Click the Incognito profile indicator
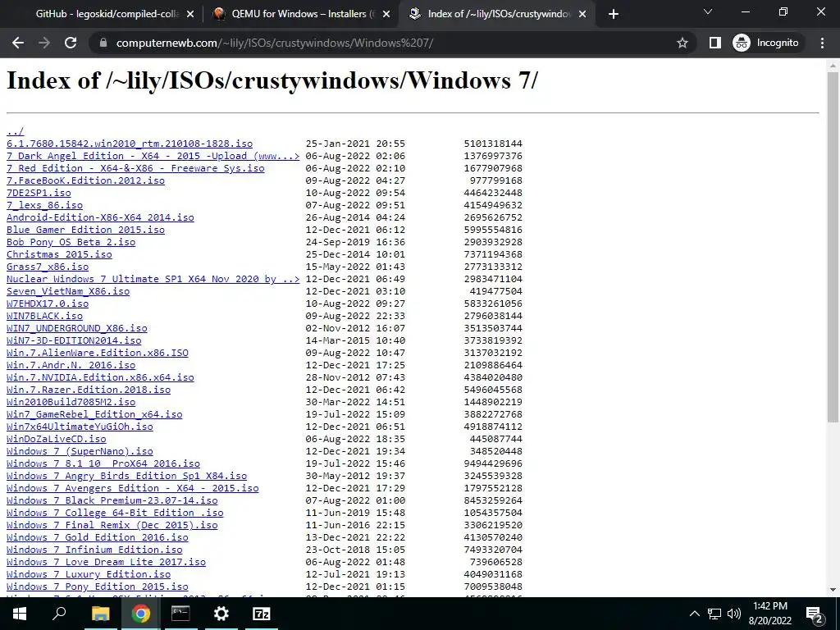840x630 pixels. (765, 43)
